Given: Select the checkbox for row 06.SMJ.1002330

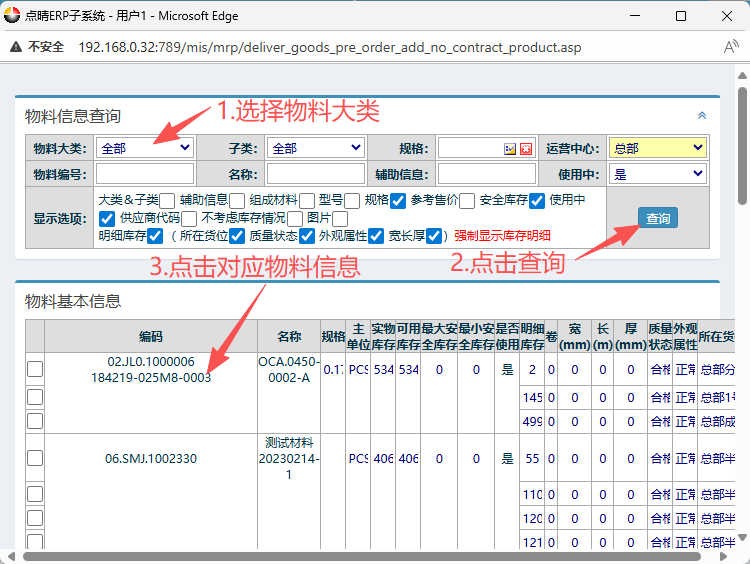Looking at the screenshot, I should click(35, 458).
